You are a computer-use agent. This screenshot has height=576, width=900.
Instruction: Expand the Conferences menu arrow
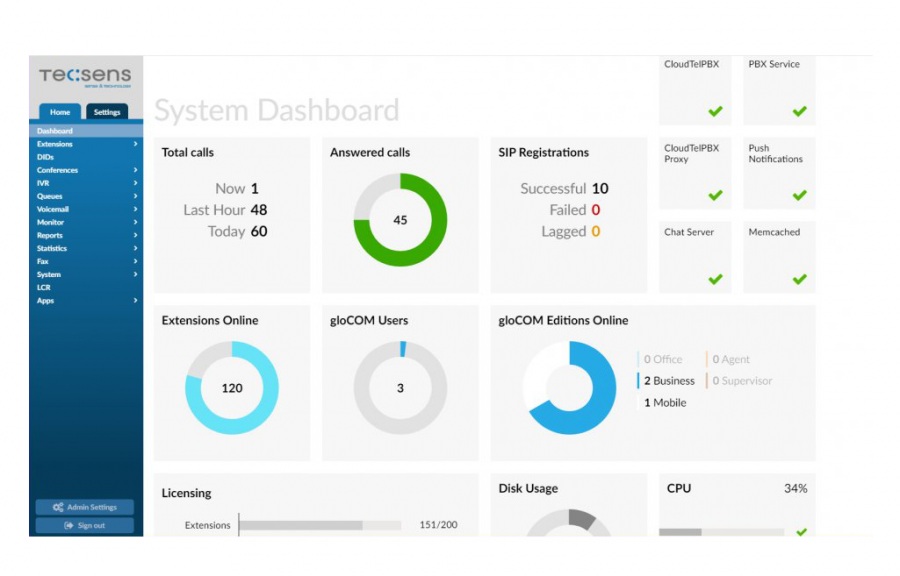coord(135,170)
